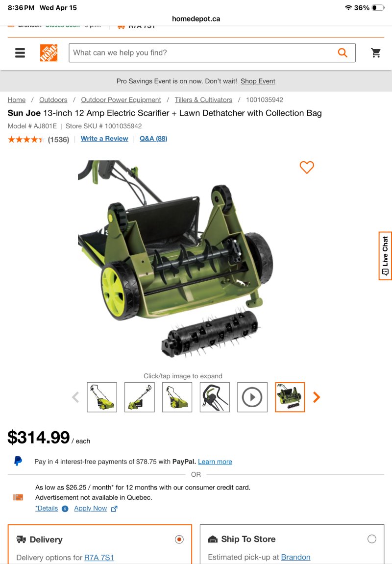Viewport: 392px width, 564px height.
Task: Select the Ship To Store radio option
Action: pos(372,539)
